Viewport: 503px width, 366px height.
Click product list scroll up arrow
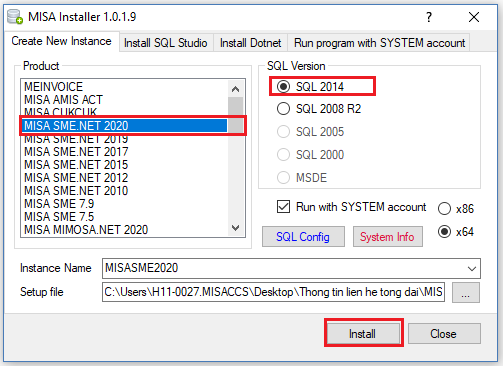coord(235,89)
